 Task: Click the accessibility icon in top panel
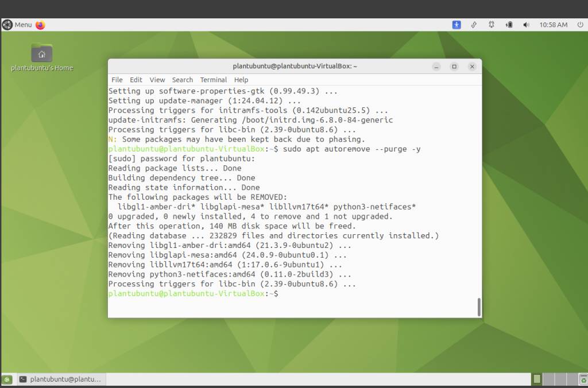457,25
